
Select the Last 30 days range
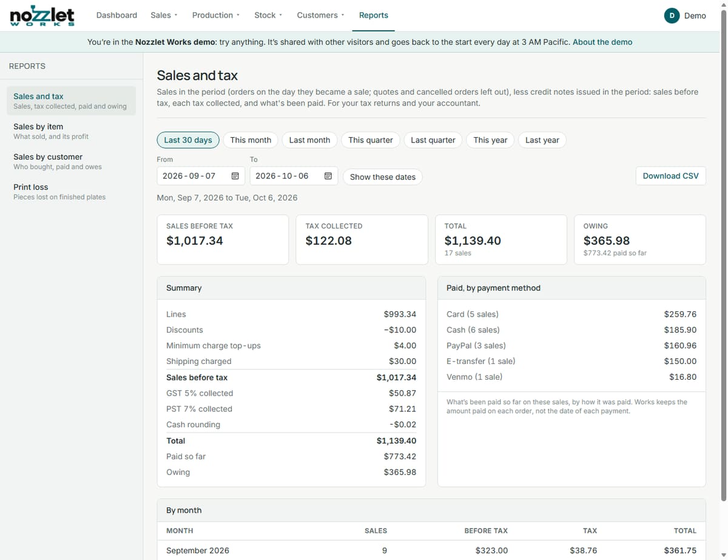188,140
